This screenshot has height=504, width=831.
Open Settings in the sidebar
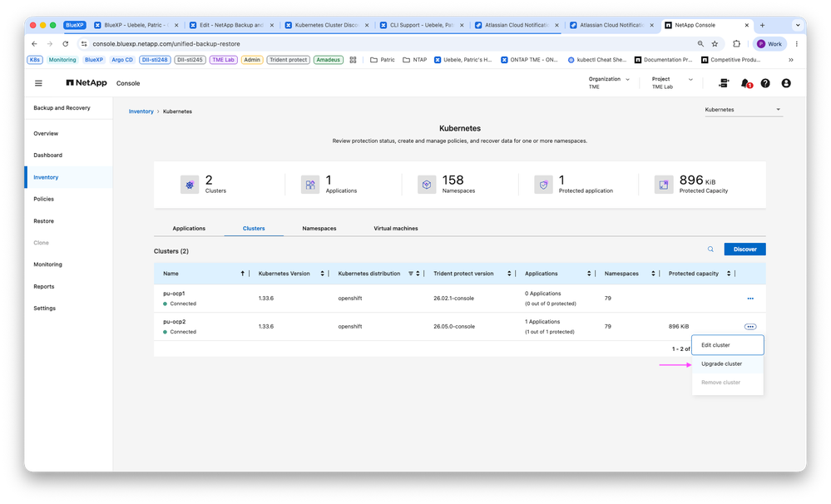pos(45,309)
